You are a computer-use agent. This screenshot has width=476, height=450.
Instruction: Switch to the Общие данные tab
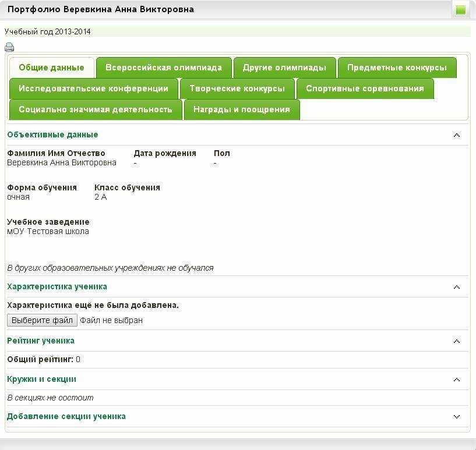(x=51, y=68)
